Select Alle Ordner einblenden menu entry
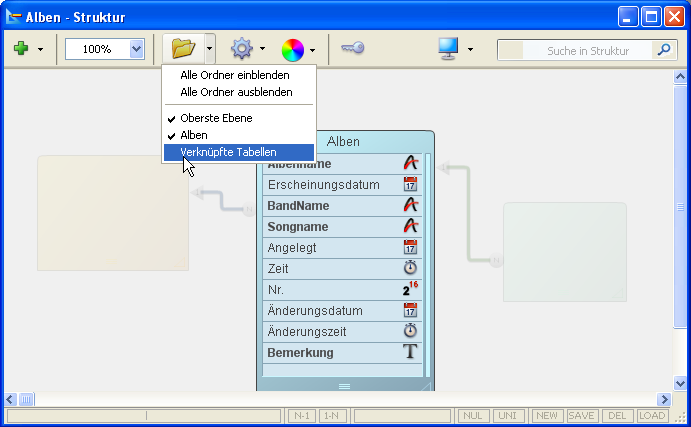Viewport: 691px width, 427px height. pos(238,75)
